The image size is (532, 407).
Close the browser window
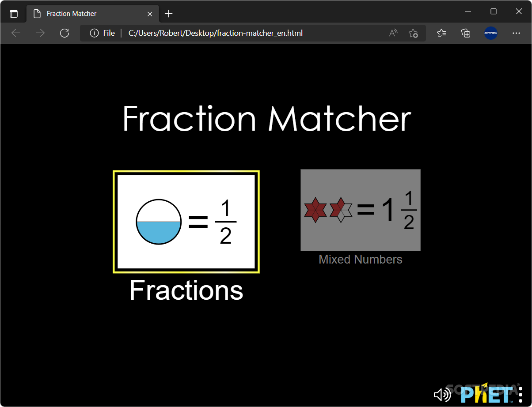tap(519, 11)
